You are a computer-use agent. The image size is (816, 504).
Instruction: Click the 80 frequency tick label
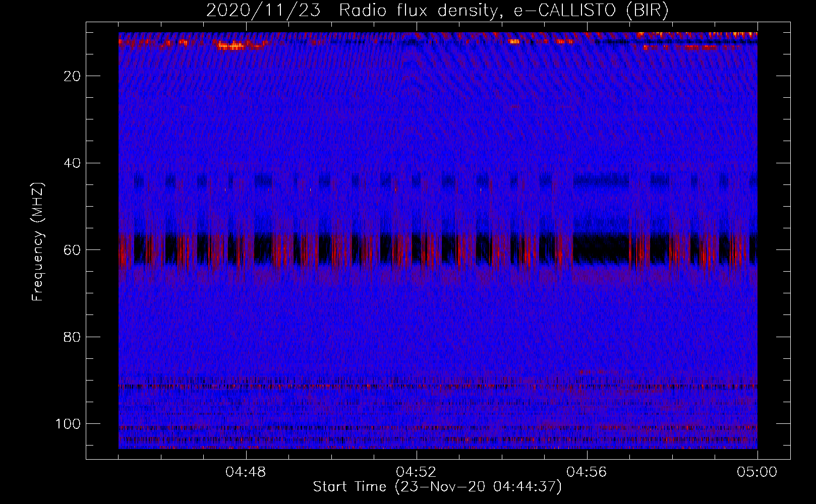(x=73, y=337)
